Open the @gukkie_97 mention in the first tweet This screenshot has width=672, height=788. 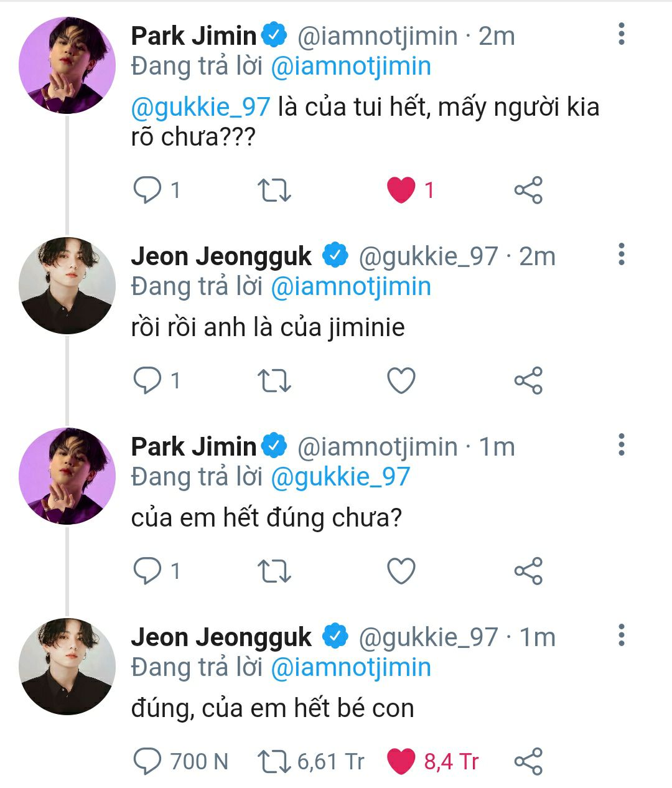(x=200, y=107)
